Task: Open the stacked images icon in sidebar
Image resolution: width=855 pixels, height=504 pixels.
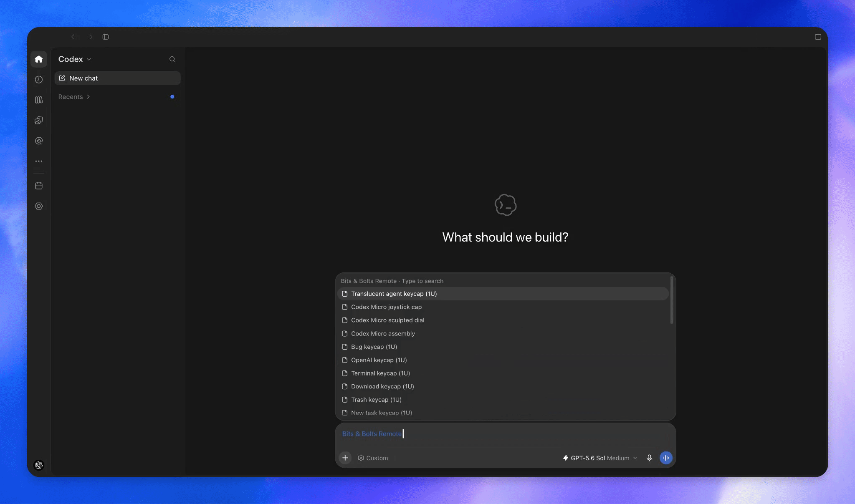Action: (x=39, y=121)
